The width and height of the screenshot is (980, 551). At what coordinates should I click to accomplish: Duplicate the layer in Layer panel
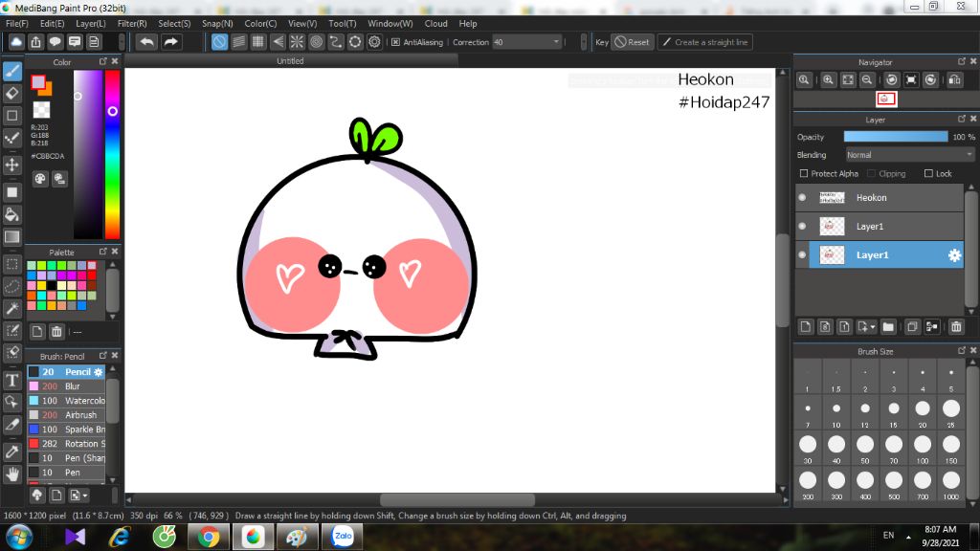[912, 327]
